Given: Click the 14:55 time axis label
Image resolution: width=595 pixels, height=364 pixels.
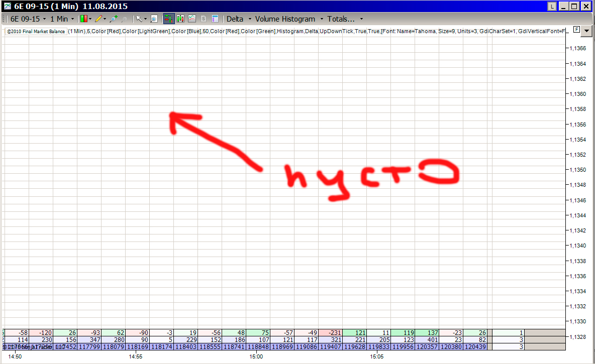Looking at the screenshot, I should point(136,356).
